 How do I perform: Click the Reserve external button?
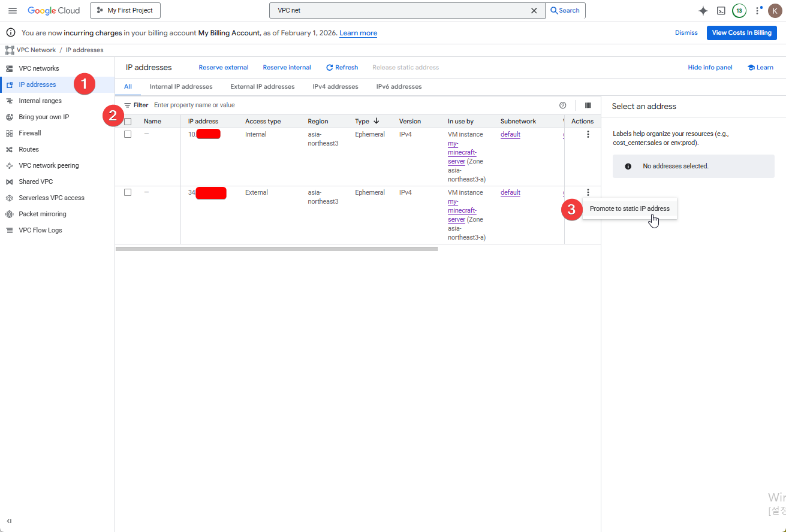(224, 68)
